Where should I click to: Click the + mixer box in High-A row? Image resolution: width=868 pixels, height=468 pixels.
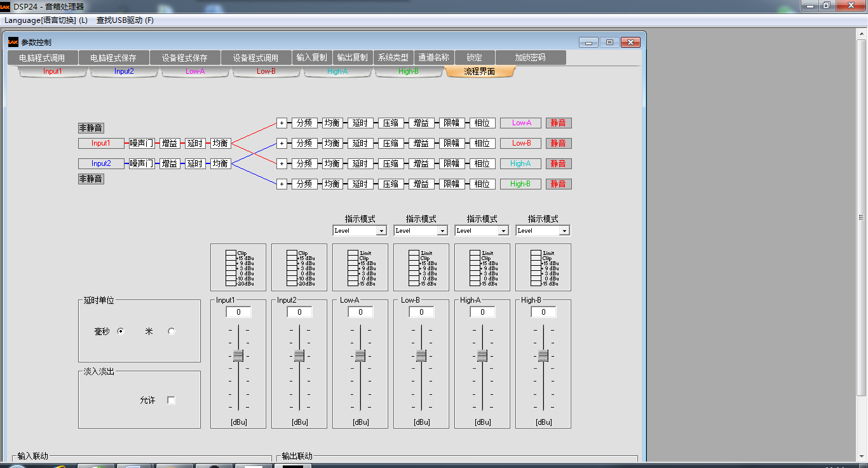click(281, 163)
